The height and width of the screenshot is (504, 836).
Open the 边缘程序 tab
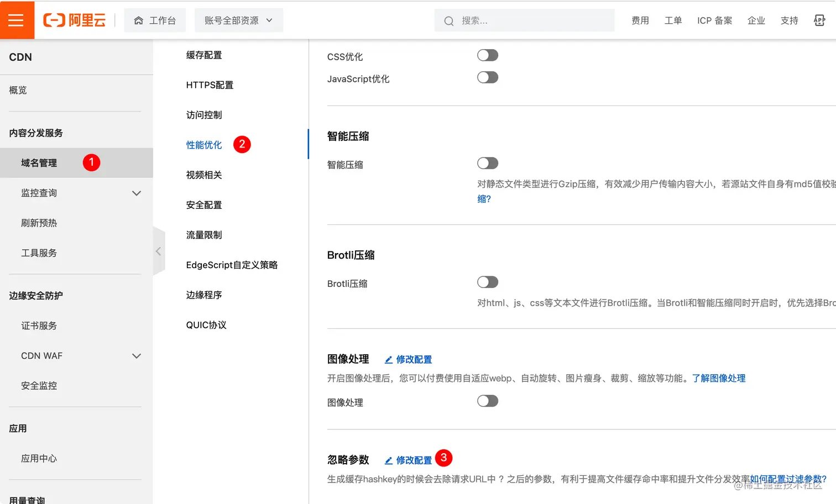[204, 295]
